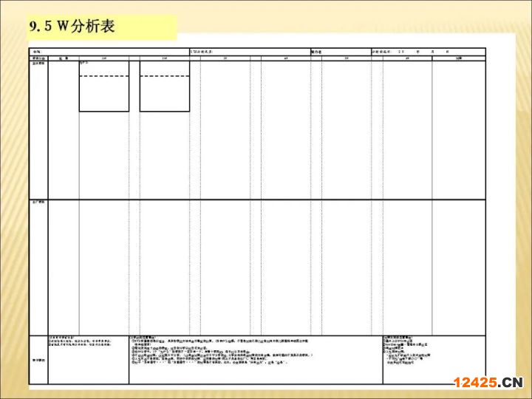Click the first dashed-line box in the table
This screenshot has width=532, height=399.
103,86
